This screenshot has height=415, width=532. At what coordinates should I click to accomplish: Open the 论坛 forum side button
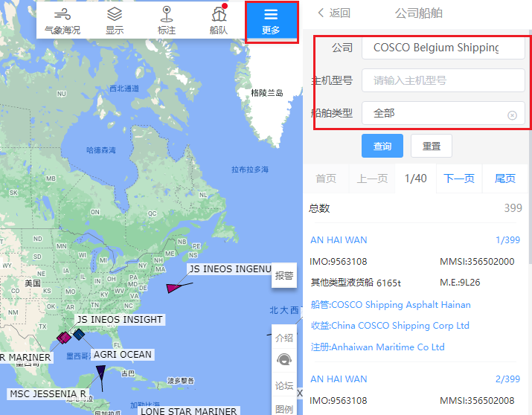pyautogui.click(x=284, y=385)
